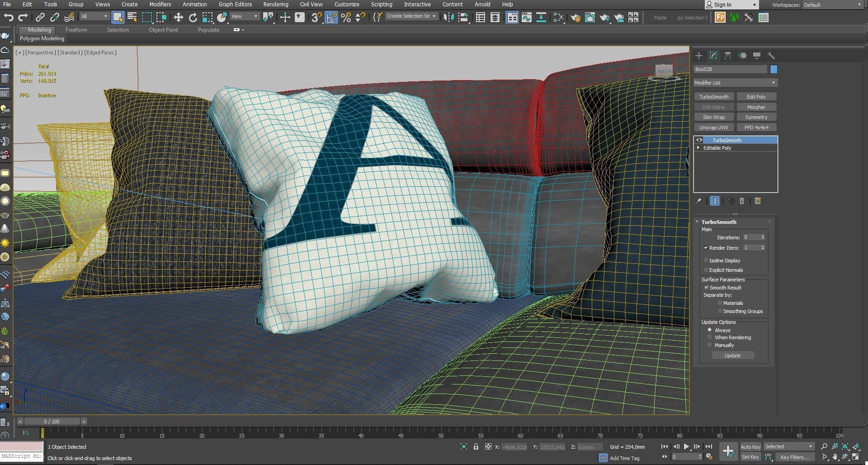Open the Modifier List dropdown
Image resolution: width=868 pixels, height=465 pixels.
pyautogui.click(x=735, y=83)
